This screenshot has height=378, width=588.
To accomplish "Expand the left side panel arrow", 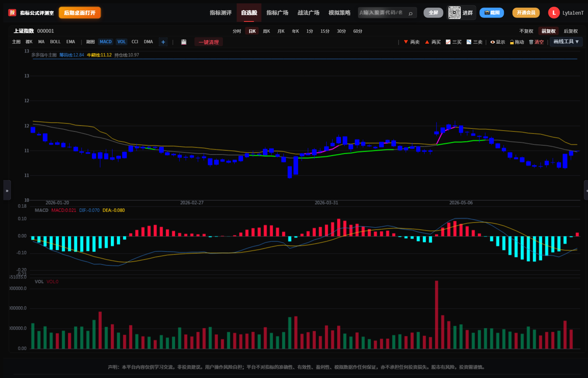I will pyautogui.click(x=7, y=190).
